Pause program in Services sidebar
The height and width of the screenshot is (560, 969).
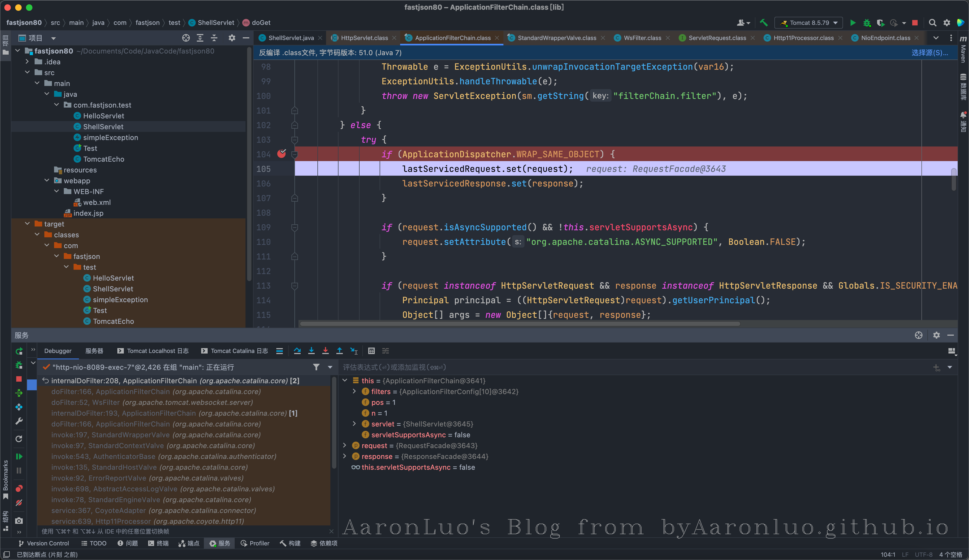click(19, 471)
